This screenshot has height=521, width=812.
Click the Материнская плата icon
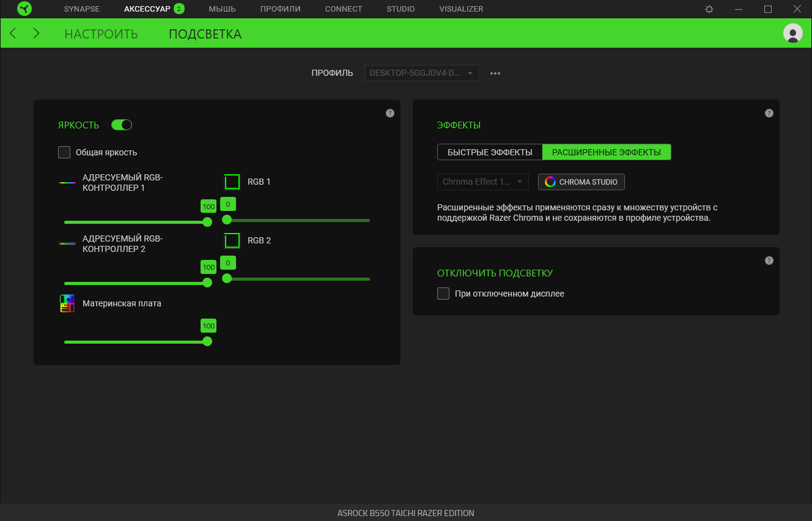[67, 303]
